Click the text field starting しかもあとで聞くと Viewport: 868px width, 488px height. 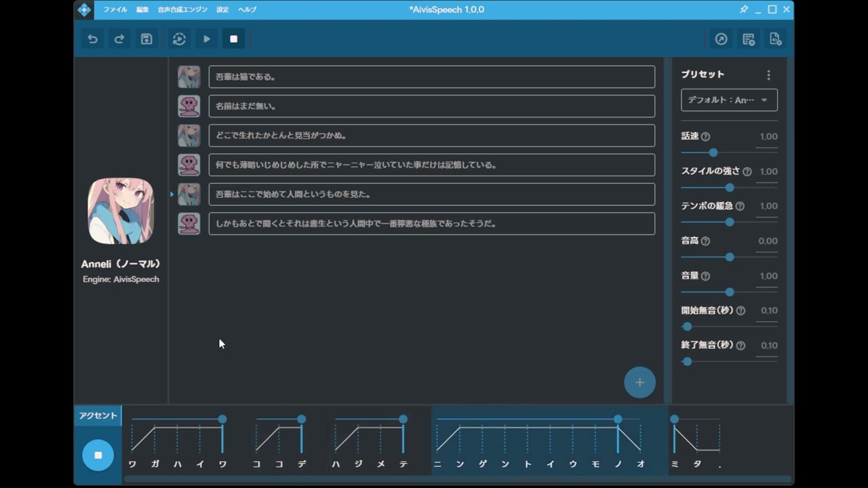click(432, 224)
